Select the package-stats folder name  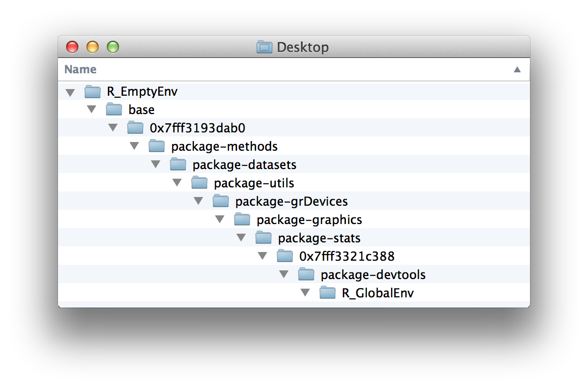tap(319, 238)
